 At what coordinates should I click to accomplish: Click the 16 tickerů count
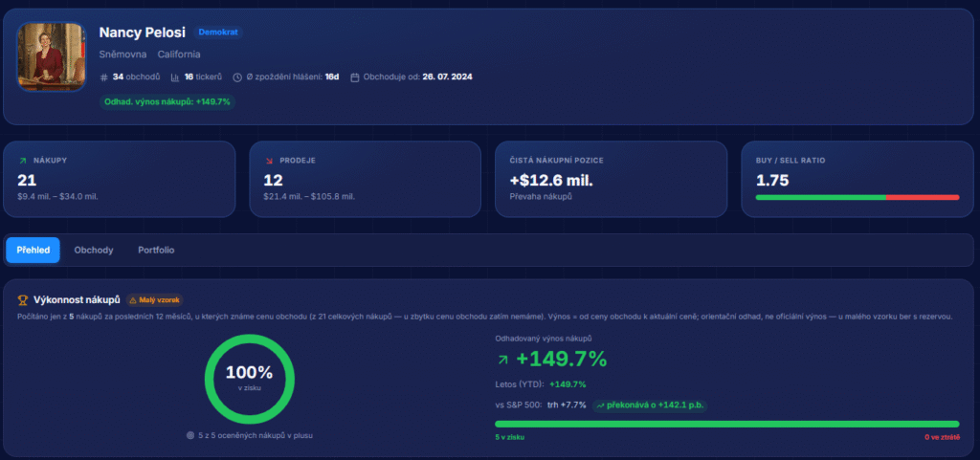click(x=203, y=77)
